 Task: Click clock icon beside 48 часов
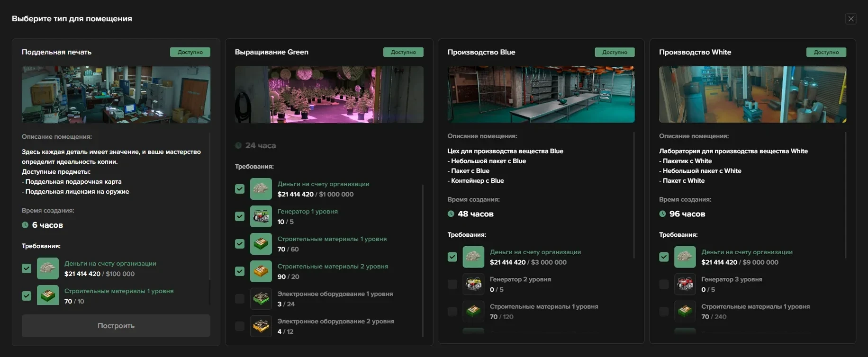[x=451, y=214]
